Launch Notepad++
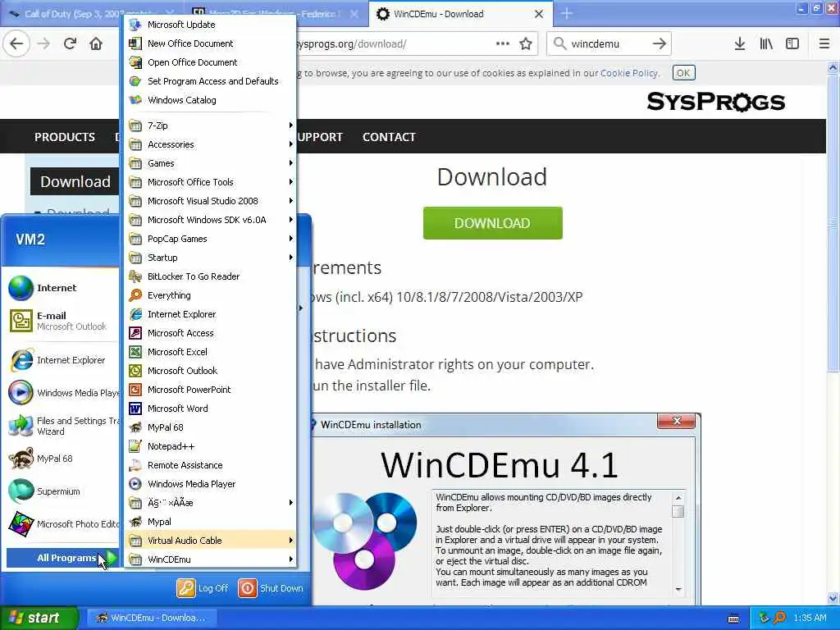Image resolution: width=840 pixels, height=630 pixels. (x=210, y=446)
